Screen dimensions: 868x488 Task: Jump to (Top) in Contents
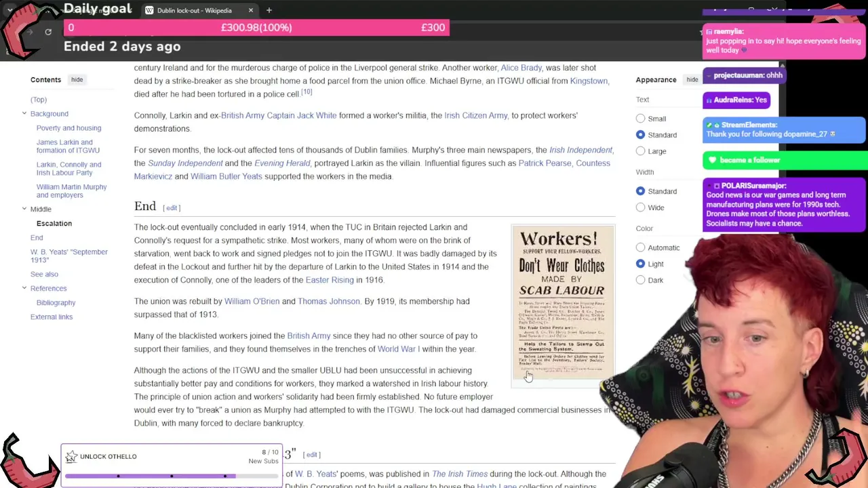pos(39,100)
